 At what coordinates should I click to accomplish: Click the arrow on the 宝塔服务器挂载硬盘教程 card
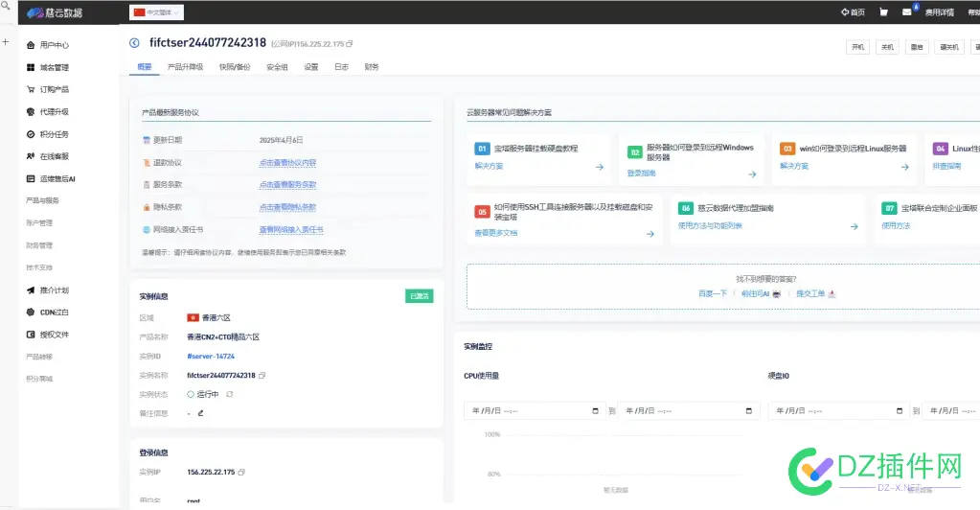[x=600, y=167]
